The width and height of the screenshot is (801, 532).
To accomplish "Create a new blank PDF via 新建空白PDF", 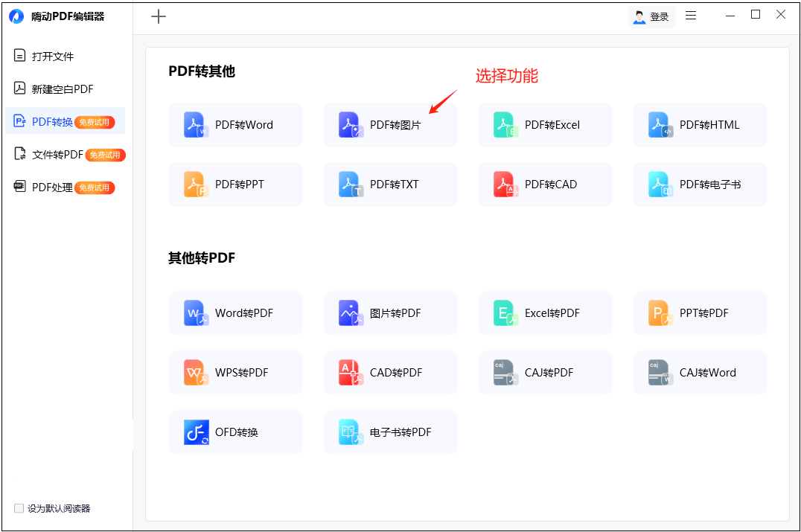I will point(62,89).
